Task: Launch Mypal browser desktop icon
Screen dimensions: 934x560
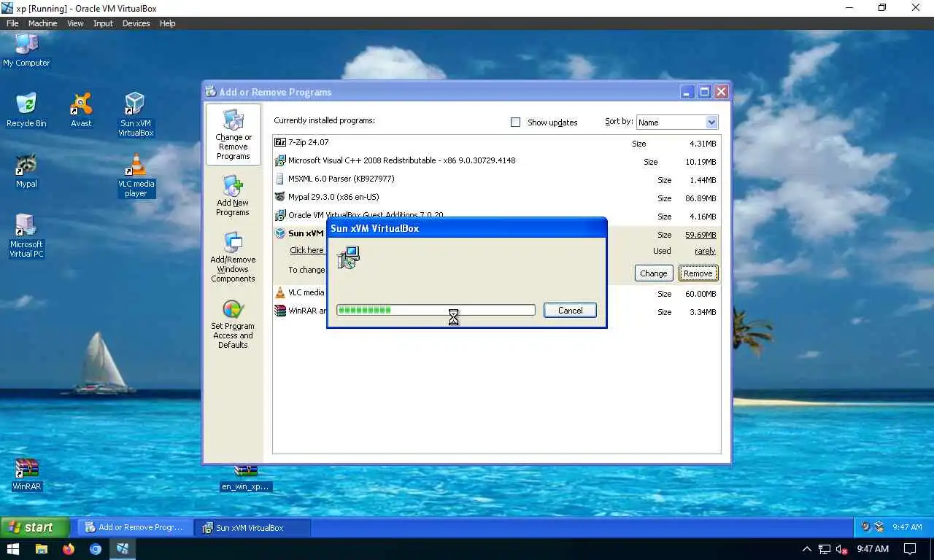Action: click(x=26, y=171)
